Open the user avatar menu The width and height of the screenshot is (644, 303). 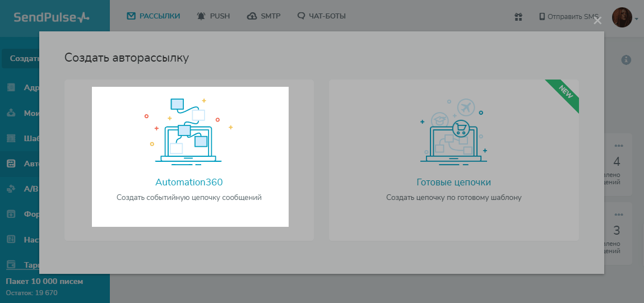pyautogui.click(x=625, y=18)
